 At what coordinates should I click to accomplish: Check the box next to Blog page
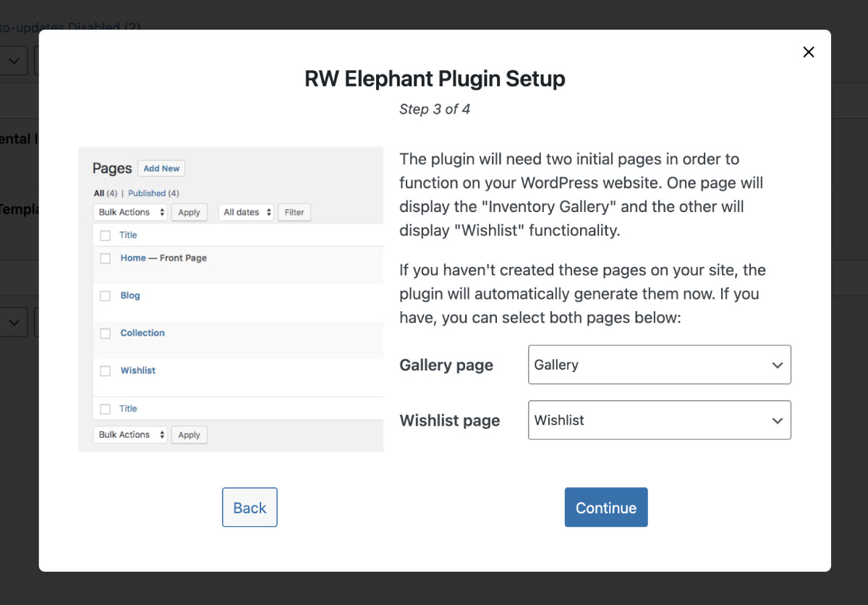pos(106,296)
